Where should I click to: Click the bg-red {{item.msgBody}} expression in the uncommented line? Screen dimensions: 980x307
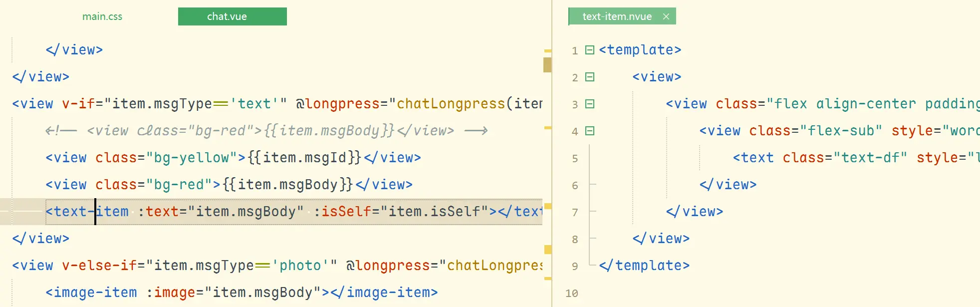coord(287,185)
